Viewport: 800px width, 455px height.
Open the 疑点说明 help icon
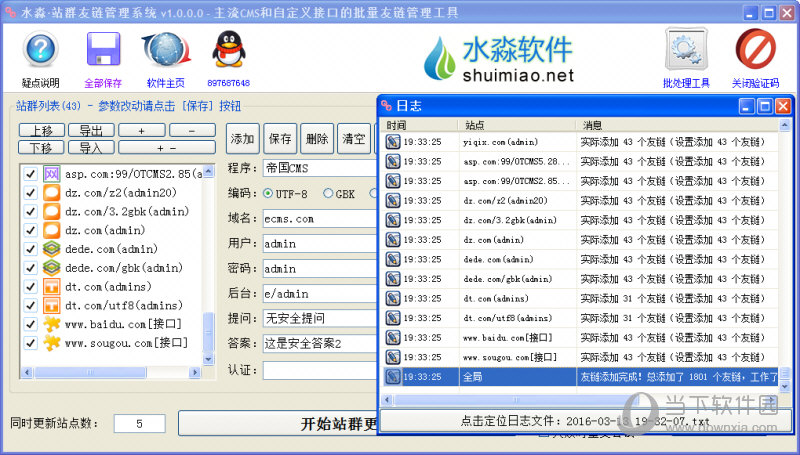coord(40,50)
